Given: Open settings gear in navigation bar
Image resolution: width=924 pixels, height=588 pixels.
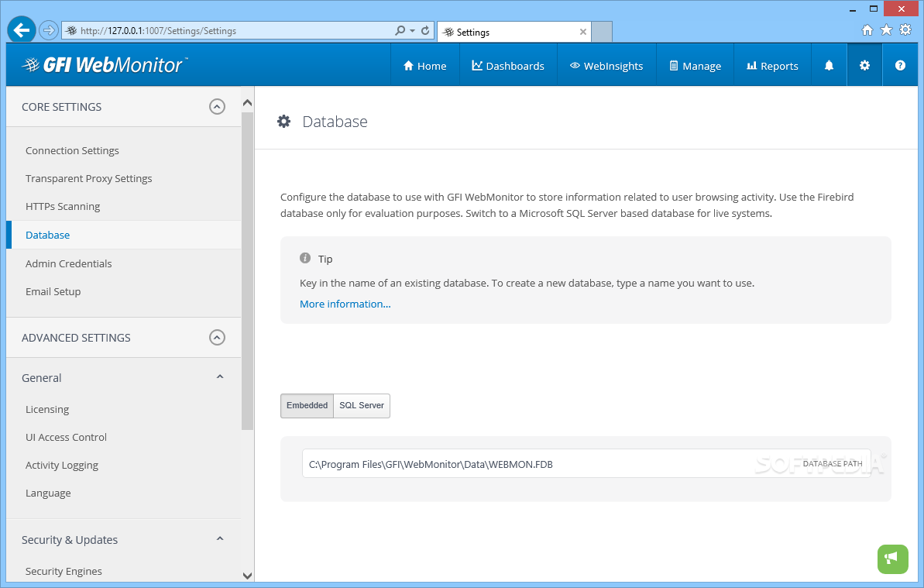Looking at the screenshot, I should tap(864, 65).
